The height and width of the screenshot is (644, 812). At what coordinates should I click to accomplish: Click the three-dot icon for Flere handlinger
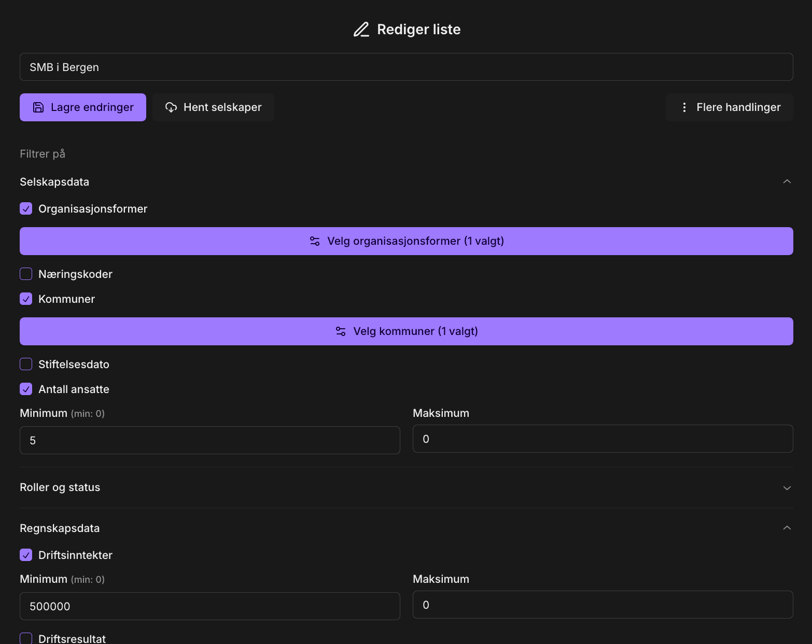[684, 107]
